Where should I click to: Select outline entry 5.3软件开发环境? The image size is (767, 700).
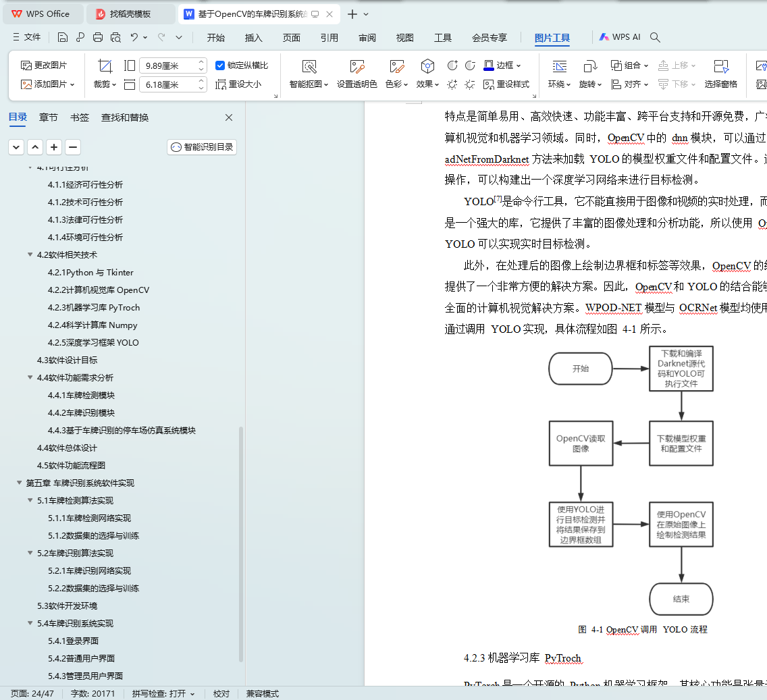point(67,605)
